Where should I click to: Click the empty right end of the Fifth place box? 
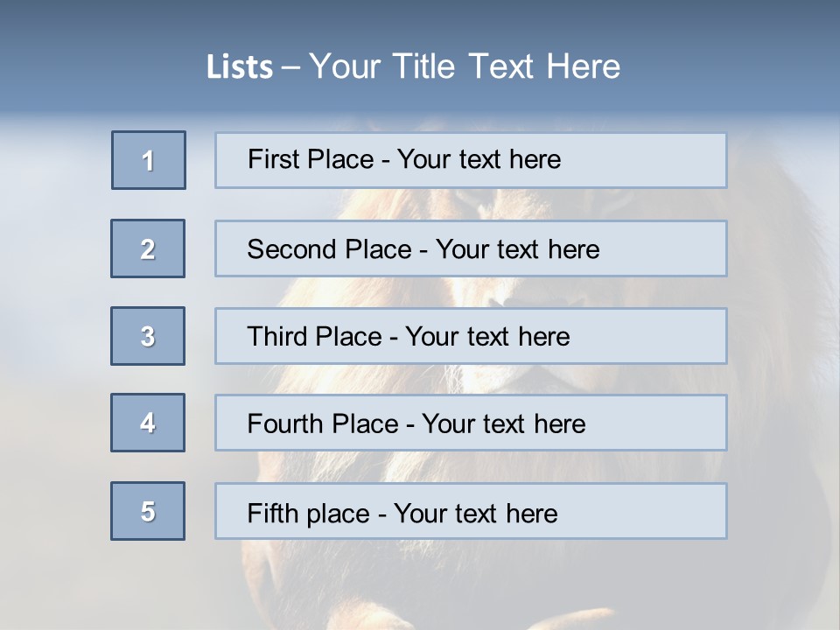pyautogui.click(x=665, y=511)
